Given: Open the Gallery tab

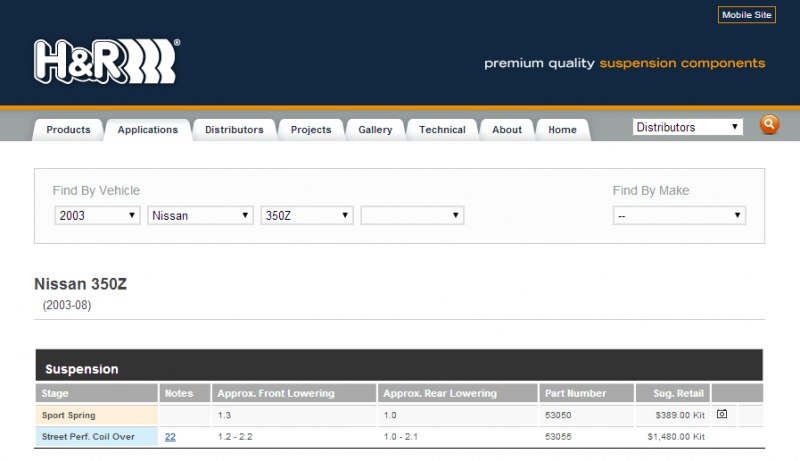Looking at the screenshot, I should point(375,130).
